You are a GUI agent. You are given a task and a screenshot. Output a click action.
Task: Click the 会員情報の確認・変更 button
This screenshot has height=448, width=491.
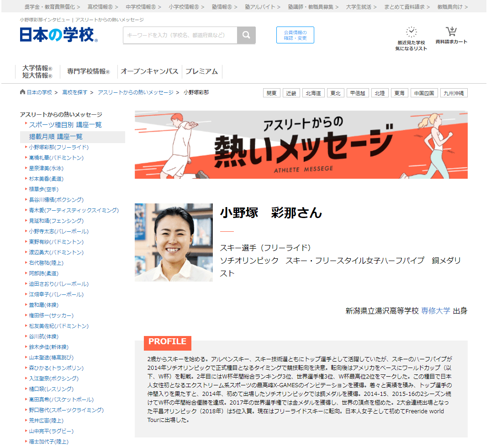click(295, 35)
